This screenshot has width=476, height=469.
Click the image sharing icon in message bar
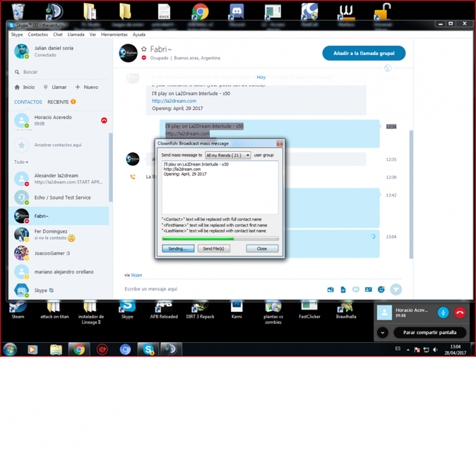[x=330, y=290]
